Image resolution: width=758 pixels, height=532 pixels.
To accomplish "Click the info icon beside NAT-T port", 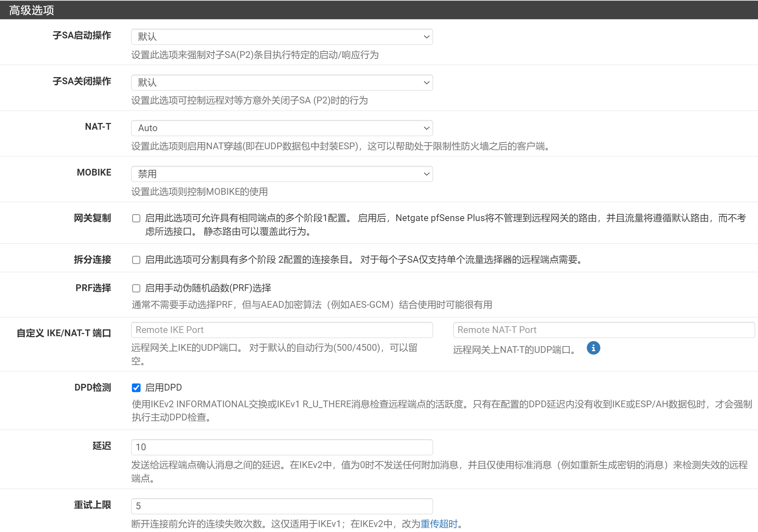I will (x=593, y=348).
